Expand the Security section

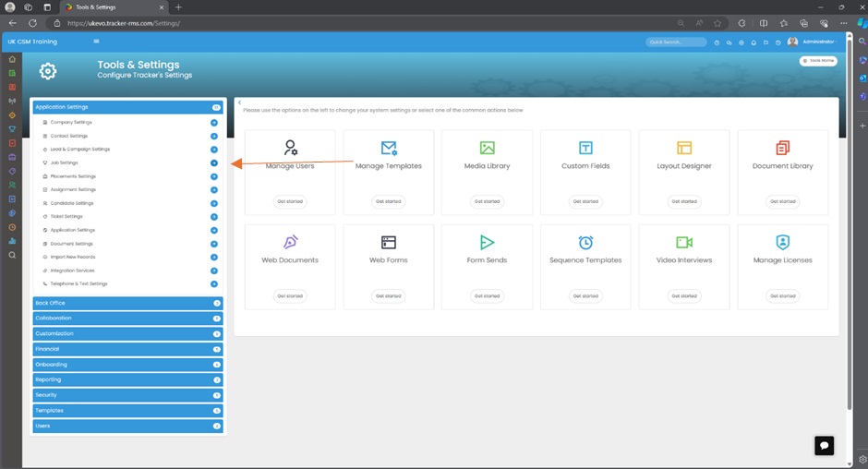[x=127, y=395]
